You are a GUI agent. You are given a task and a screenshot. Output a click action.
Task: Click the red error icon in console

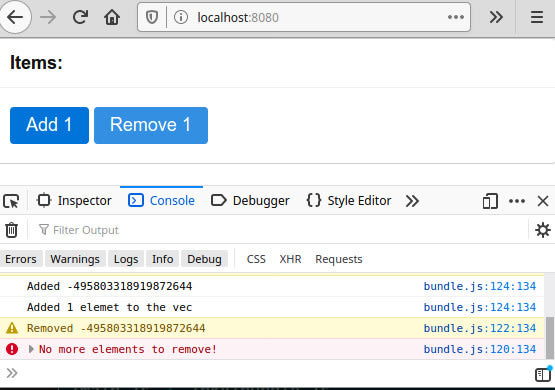point(12,349)
